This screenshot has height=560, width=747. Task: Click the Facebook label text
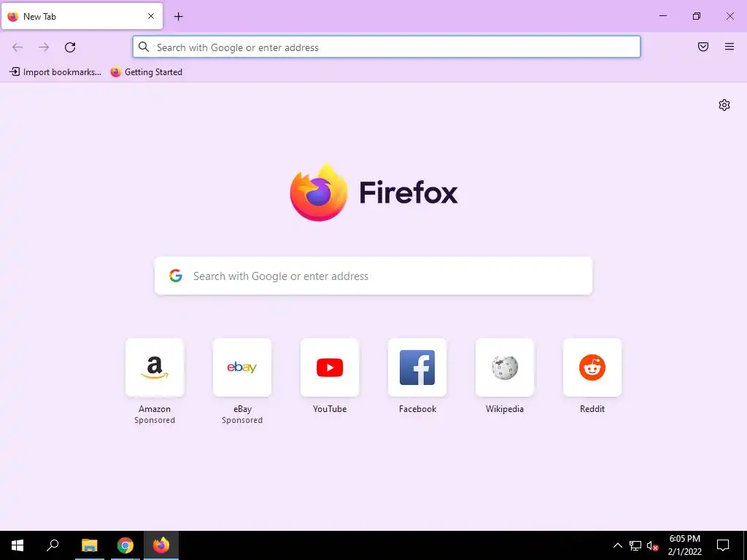click(417, 409)
